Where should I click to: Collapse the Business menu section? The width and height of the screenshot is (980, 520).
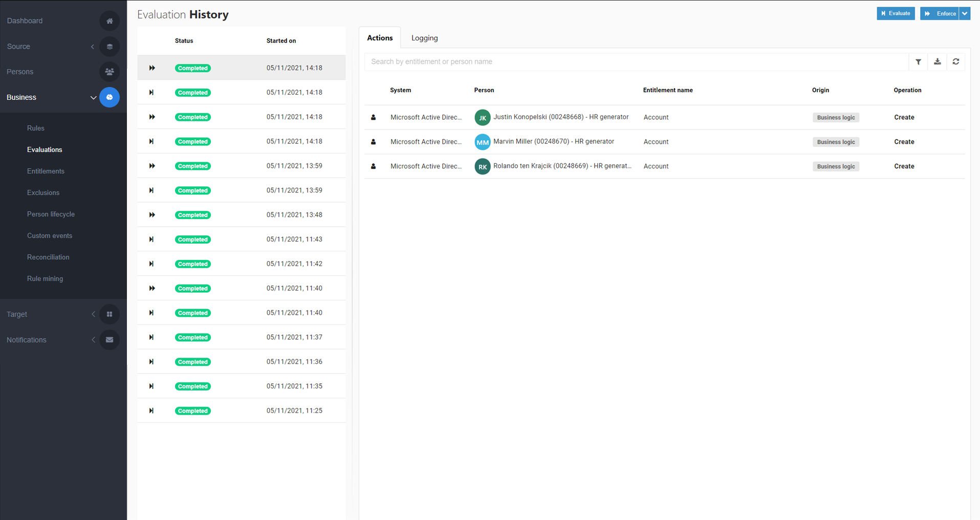click(93, 97)
